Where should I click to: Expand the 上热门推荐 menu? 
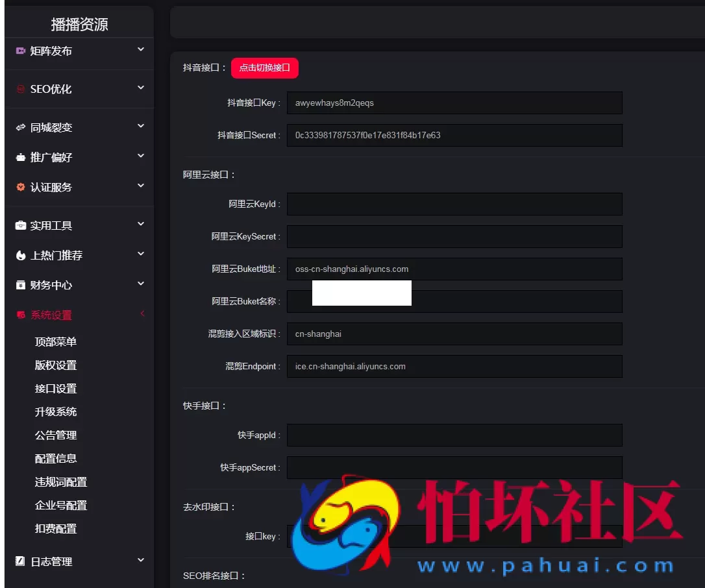[x=141, y=255]
